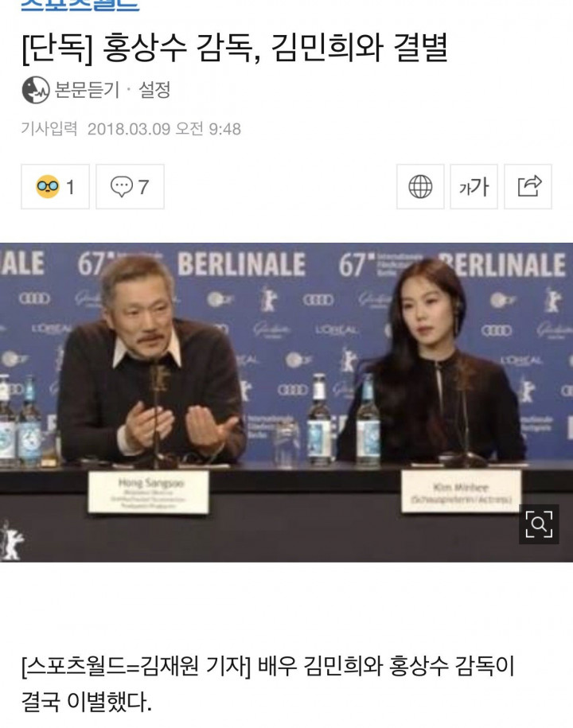Click the comment count number 7
The width and height of the screenshot is (573, 728).
pos(143,188)
